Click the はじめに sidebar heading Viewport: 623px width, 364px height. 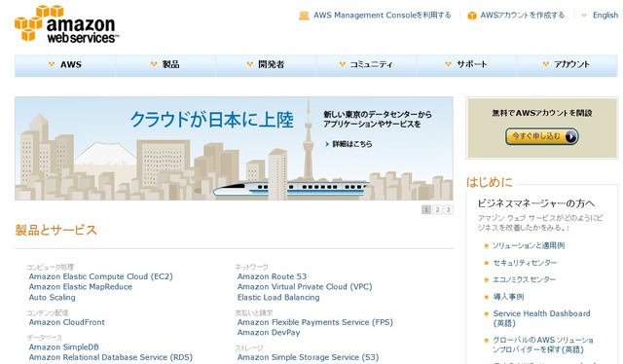(x=490, y=182)
